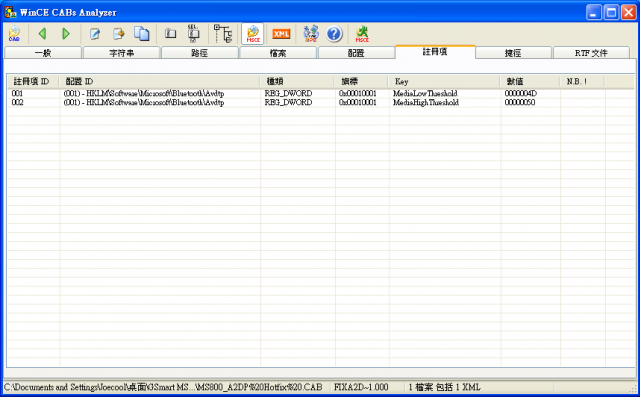
Task: Click the highlighted MSCE folder icon
Action: 253,33
